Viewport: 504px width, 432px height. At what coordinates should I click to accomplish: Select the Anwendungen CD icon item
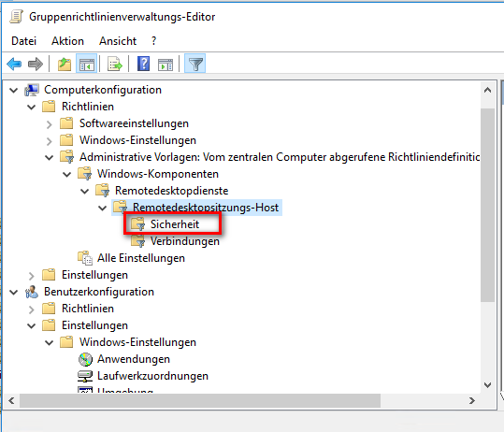click(x=85, y=359)
